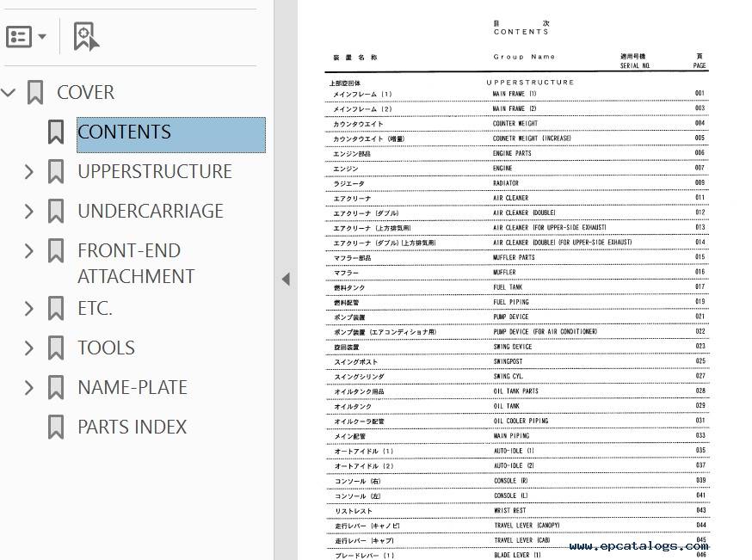Screen dimensions: 752x560
Task: Click the COVER bookmark ribbon icon
Action: pos(35,92)
